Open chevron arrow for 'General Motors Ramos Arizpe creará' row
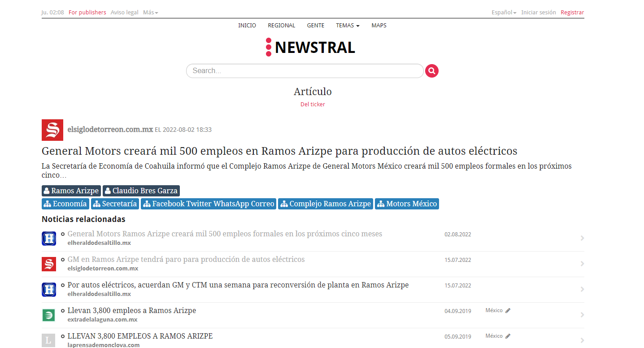Viewport: 644px width, 348px height. coord(582,238)
